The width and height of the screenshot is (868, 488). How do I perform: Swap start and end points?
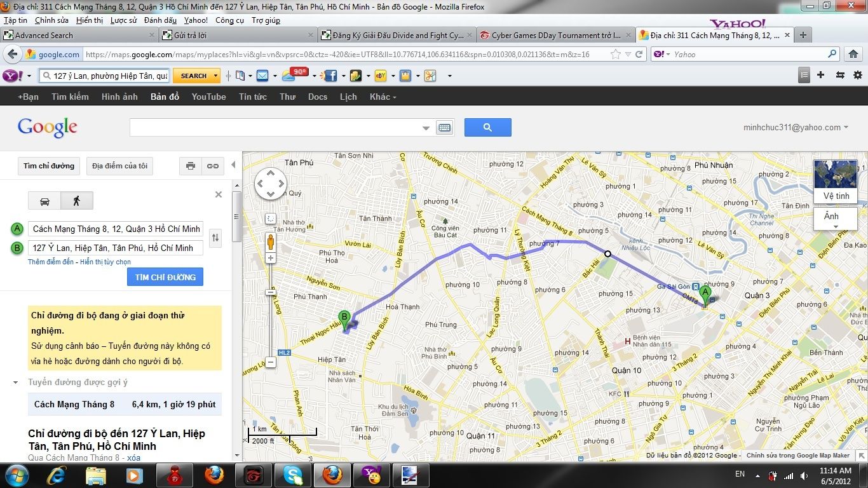[x=216, y=238]
